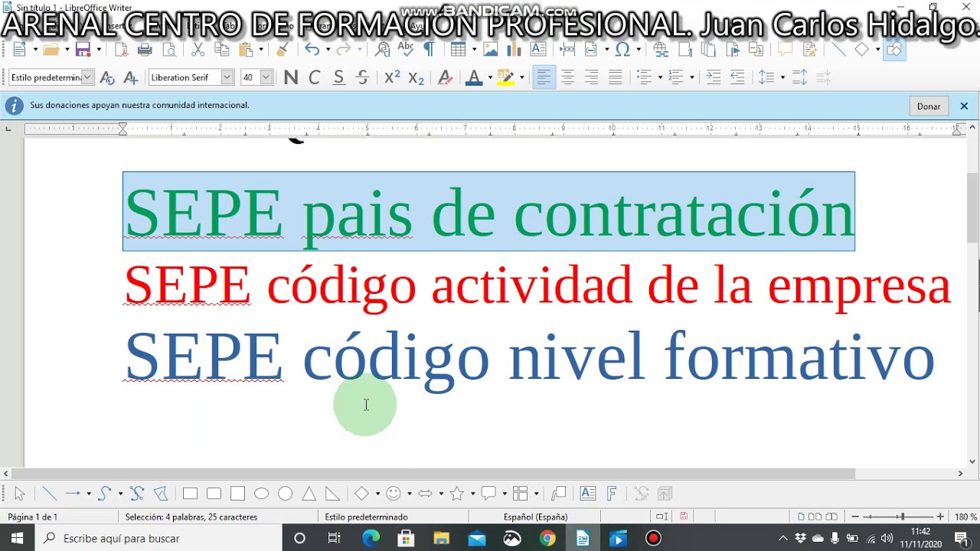The width and height of the screenshot is (980, 551).
Task: Pick the Right Triangle shape tool
Action: click(x=332, y=494)
